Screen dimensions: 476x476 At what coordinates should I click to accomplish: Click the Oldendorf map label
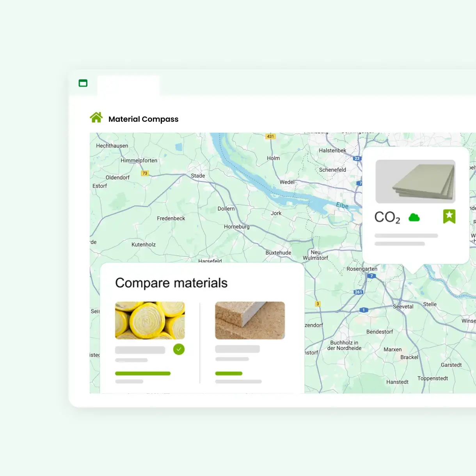tap(117, 178)
